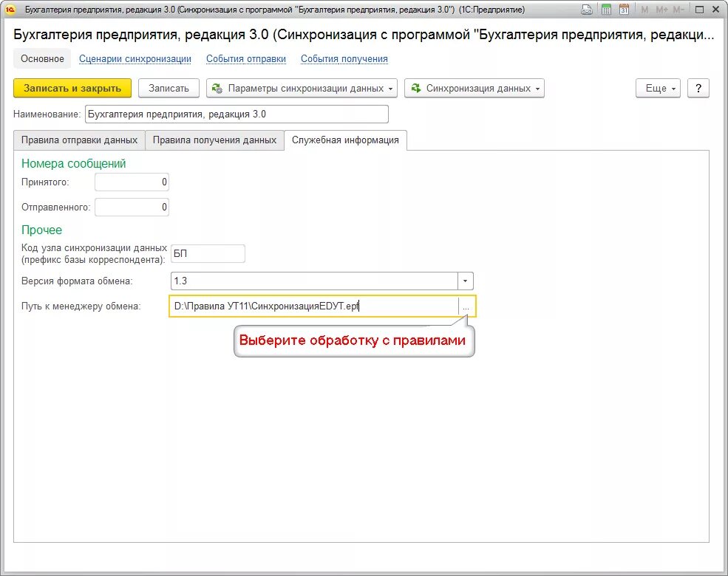Click the gear icon on Параметры синхронизации данных
The image size is (728, 576).
[217, 88]
